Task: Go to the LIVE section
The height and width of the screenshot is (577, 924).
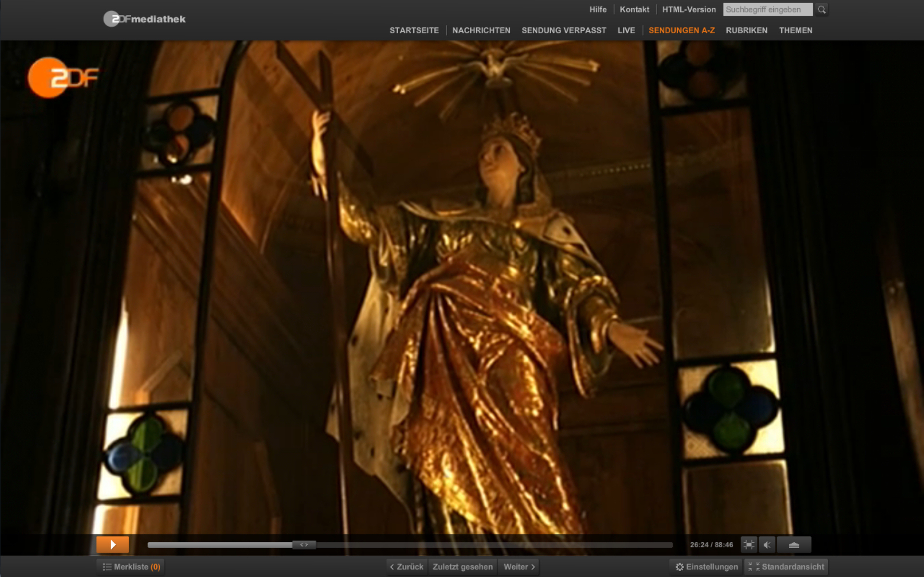Action: click(626, 30)
